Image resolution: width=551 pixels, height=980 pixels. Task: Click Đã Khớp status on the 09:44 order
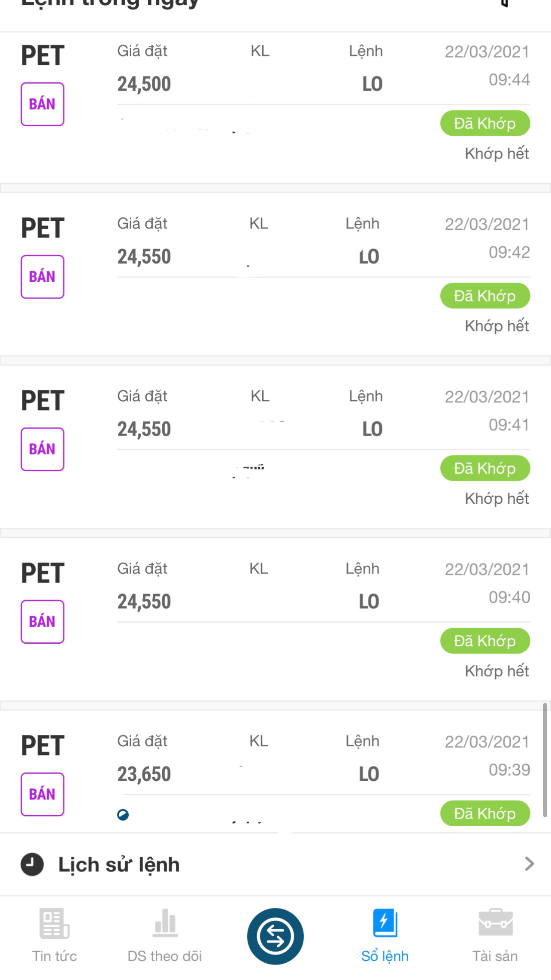coord(485,123)
